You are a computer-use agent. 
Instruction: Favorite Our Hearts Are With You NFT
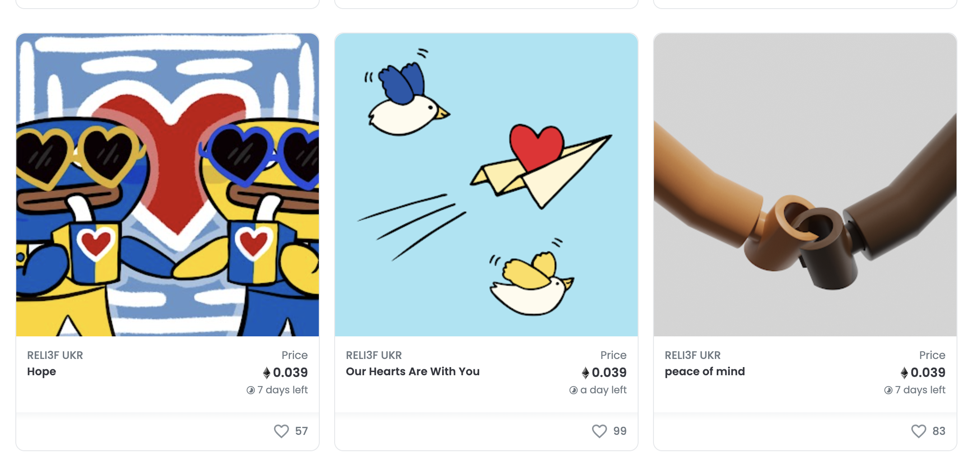click(x=599, y=431)
